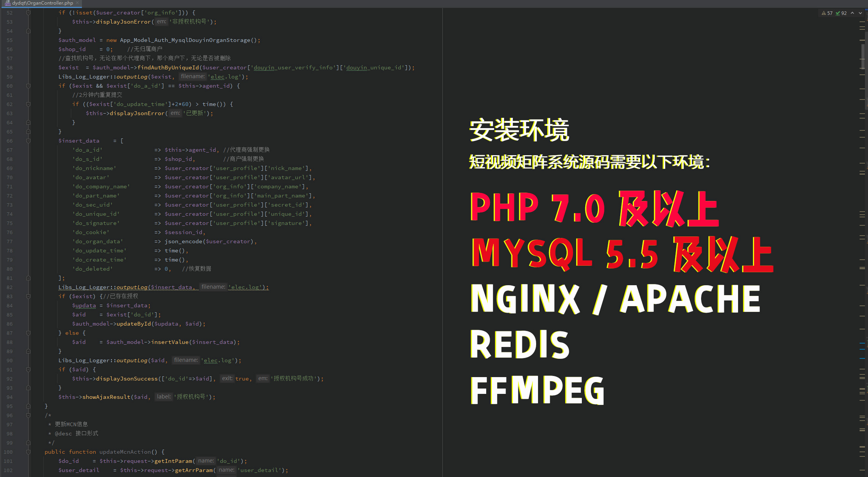Image resolution: width=868 pixels, height=477 pixels.
Task: Click the topmost yellow warning stripe marker
Action: 862,22
